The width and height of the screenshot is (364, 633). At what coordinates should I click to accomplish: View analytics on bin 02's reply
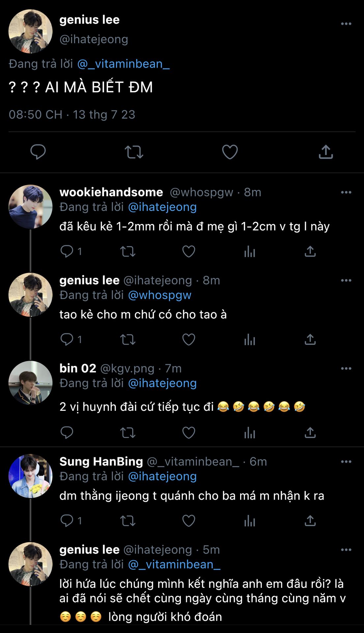pyautogui.click(x=250, y=433)
